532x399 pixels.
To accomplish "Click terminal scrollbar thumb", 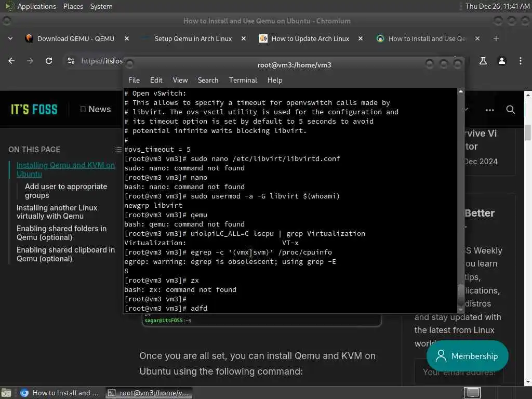I will 460,295.
